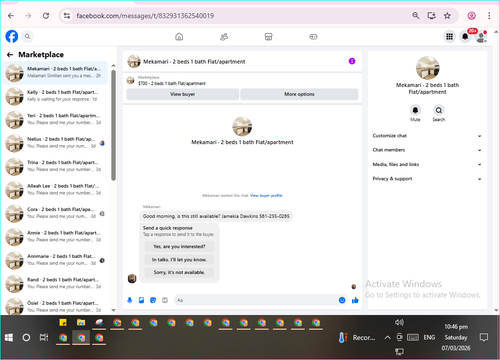View site information icon in address bar
Screen dimensions: 500x360
(67, 16)
